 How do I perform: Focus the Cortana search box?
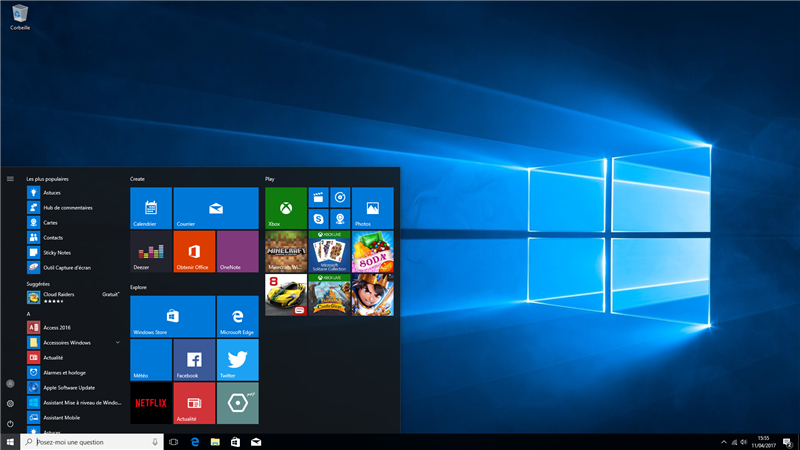pos(92,442)
